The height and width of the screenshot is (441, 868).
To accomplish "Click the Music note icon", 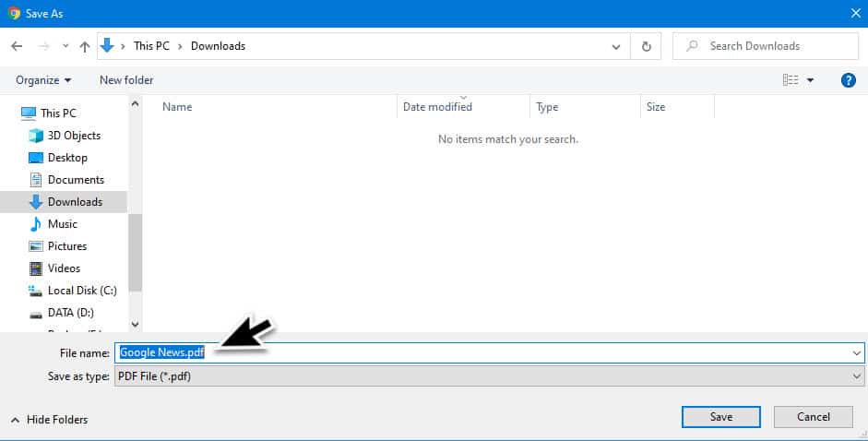I will coord(36,224).
